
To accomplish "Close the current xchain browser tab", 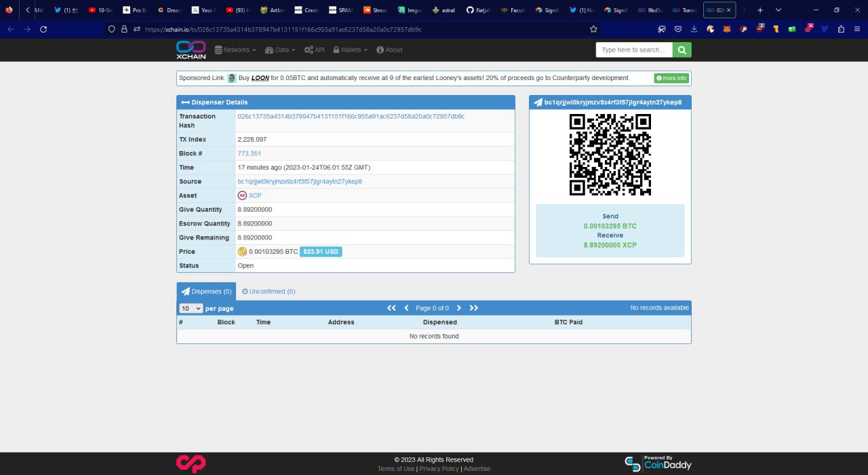I will [x=729, y=10].
